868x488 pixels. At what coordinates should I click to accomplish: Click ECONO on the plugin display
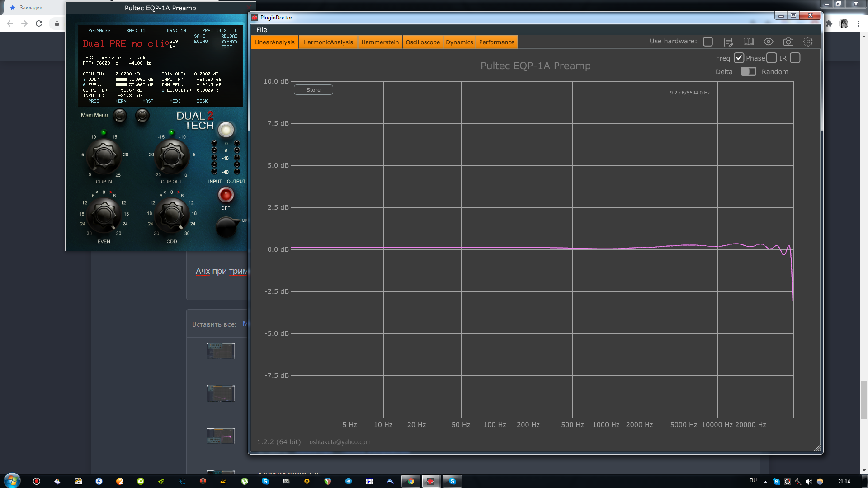tap(201, 42)
